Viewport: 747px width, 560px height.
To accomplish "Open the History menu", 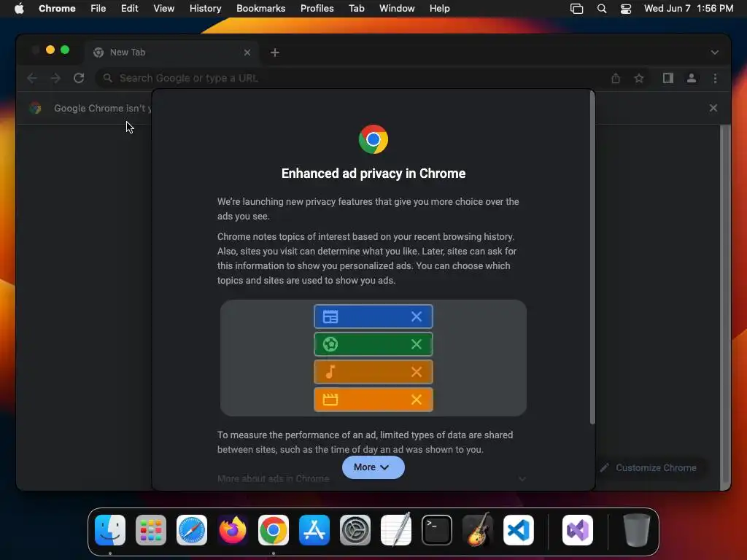I will pos(205,9).
